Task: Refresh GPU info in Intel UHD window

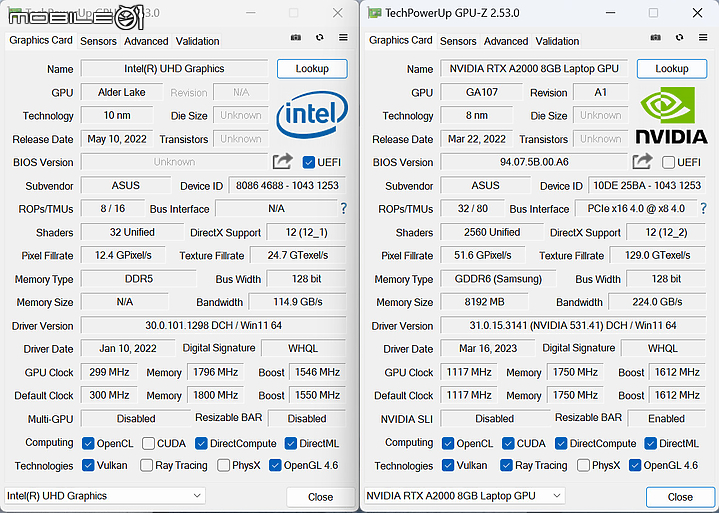Action: (320, 38)
